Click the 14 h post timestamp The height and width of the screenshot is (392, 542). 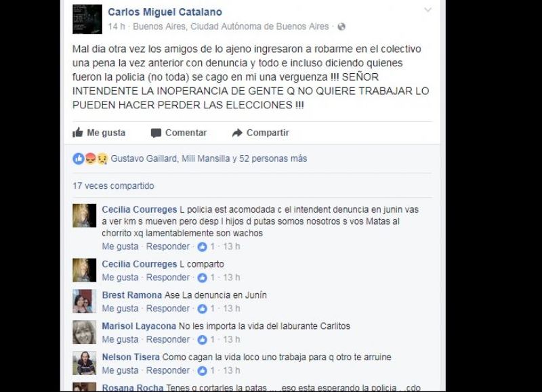(x=117, y=26)
